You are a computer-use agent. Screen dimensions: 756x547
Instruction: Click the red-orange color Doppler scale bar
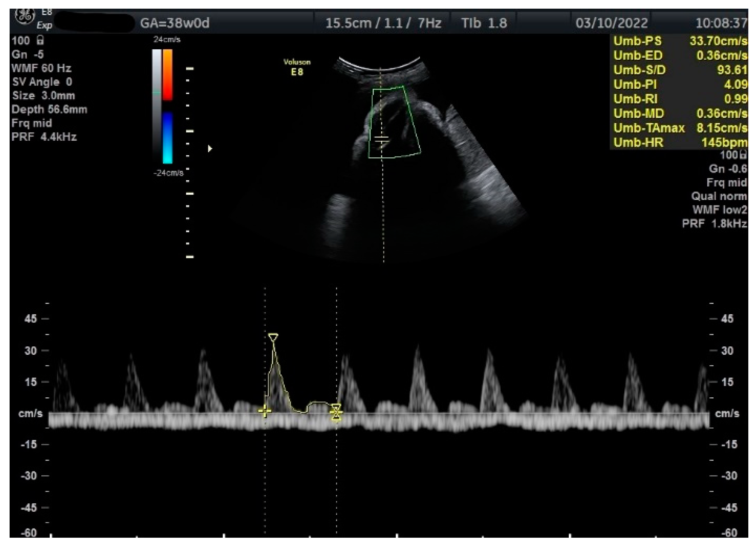coord(167,75)
